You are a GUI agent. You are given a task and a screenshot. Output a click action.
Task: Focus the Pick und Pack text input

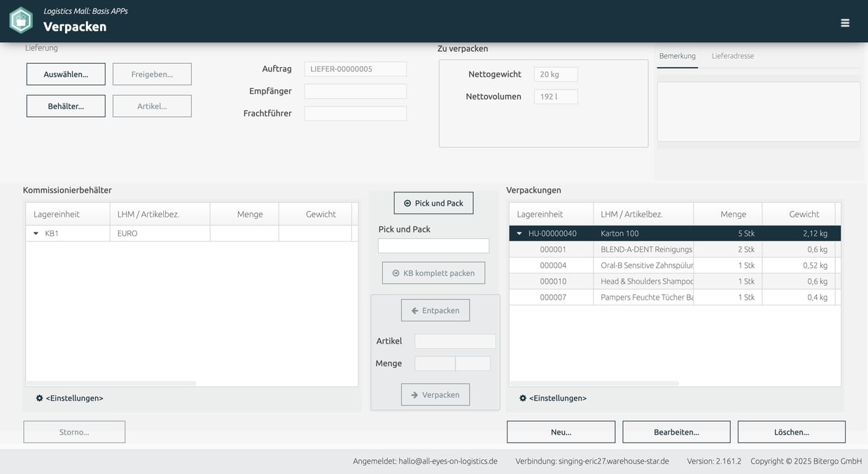pos(433,246)
